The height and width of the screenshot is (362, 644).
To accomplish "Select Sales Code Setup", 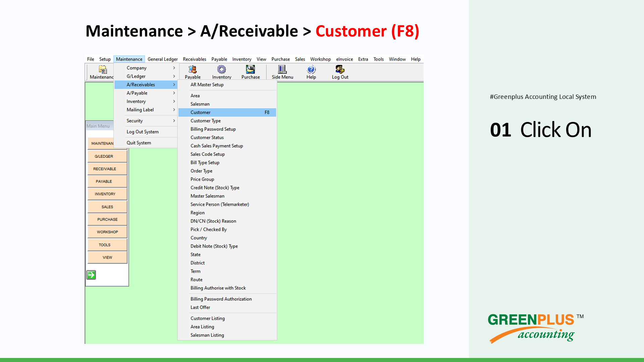I will pos(227,154).
